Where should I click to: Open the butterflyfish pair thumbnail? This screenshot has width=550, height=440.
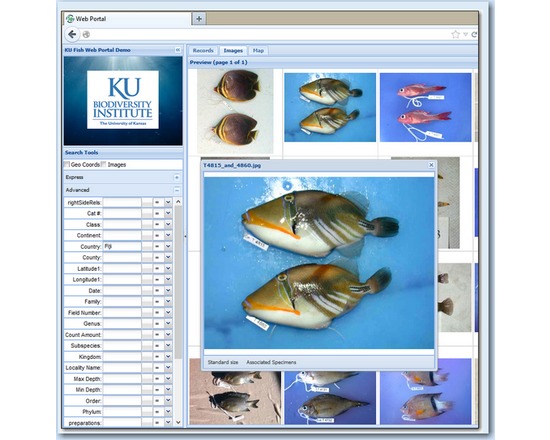pyautogui.click(x=235, y=111)
